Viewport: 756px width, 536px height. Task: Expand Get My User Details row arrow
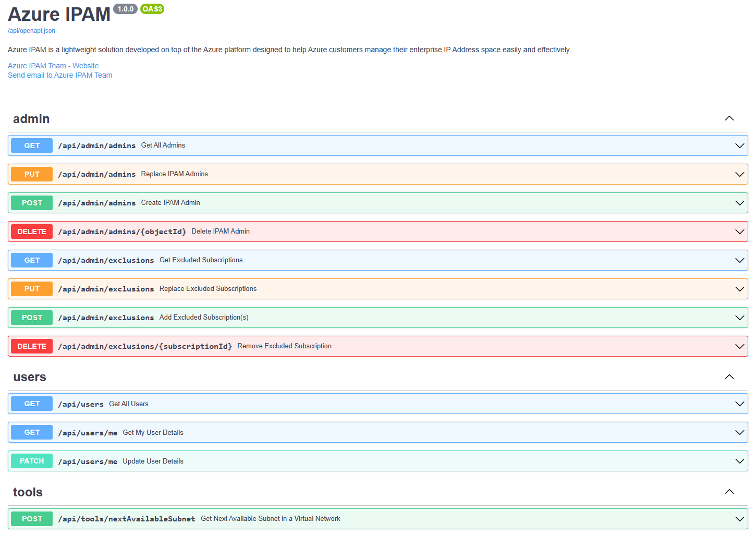[739, 432]
